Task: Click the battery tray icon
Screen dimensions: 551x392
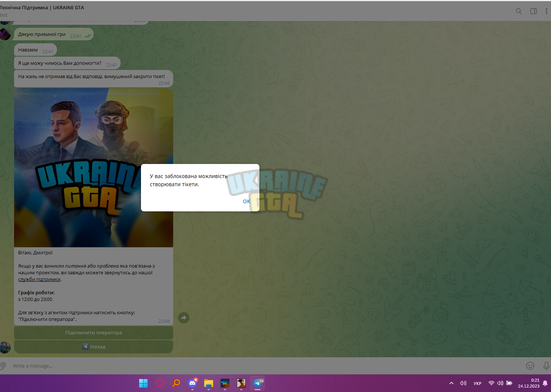Action: point(509,383)
